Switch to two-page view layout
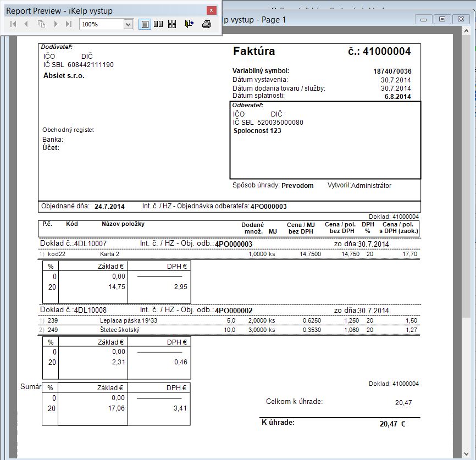This screenshot has height=460, width=476. pos(158,24)
